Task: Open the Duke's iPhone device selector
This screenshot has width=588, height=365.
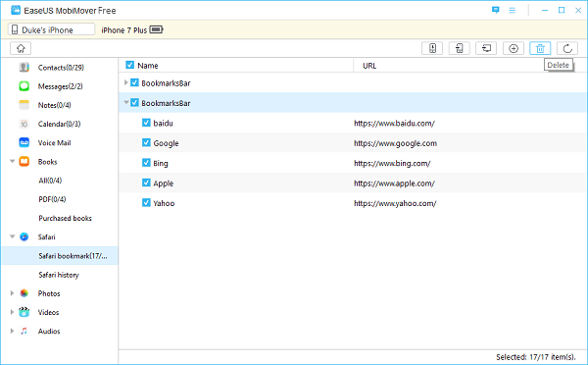Action: coord(51,29)
